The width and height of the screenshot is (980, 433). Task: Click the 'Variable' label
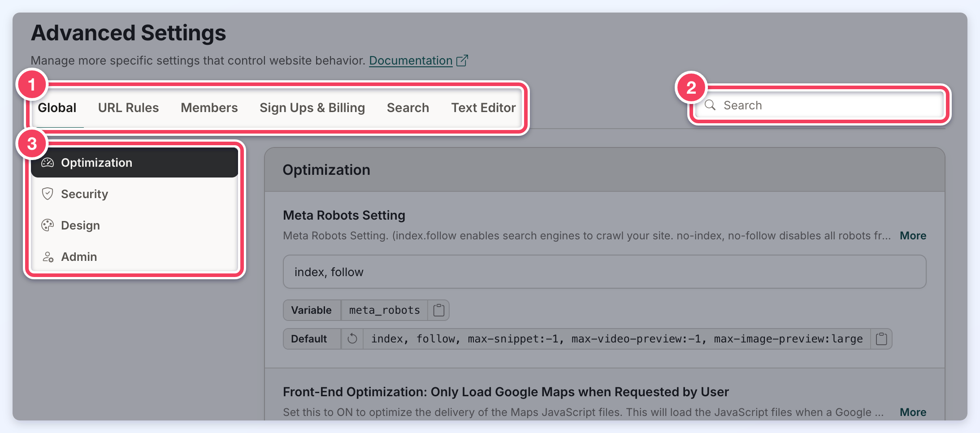pos(312,310)
